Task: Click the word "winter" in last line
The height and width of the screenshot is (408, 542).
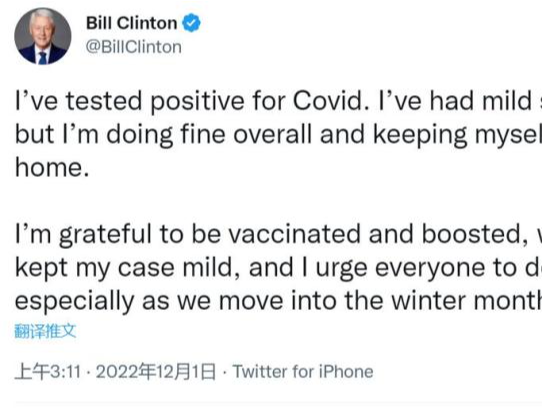Action: (x=428, y=300)
